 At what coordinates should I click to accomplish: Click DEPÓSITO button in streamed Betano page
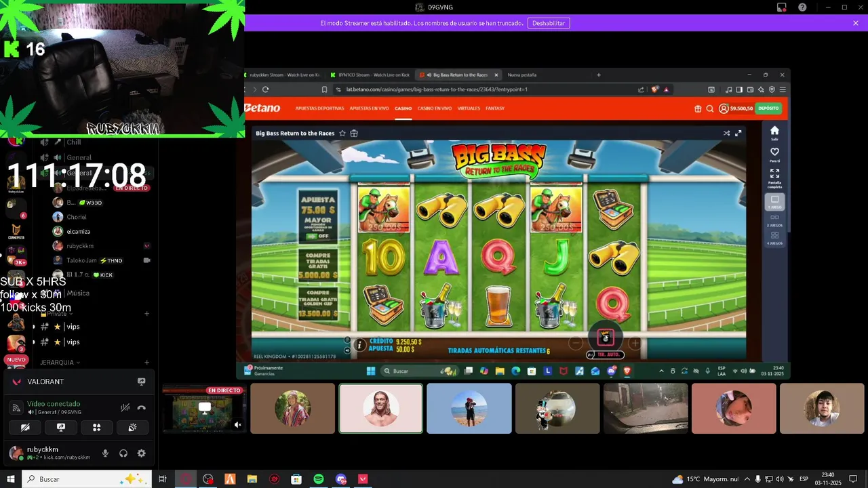coord(768,108)
